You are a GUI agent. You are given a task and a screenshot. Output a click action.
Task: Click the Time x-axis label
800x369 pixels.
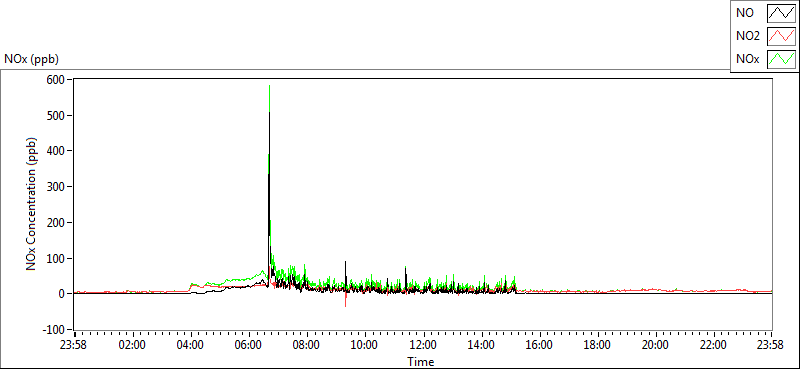tap(421, 362)
